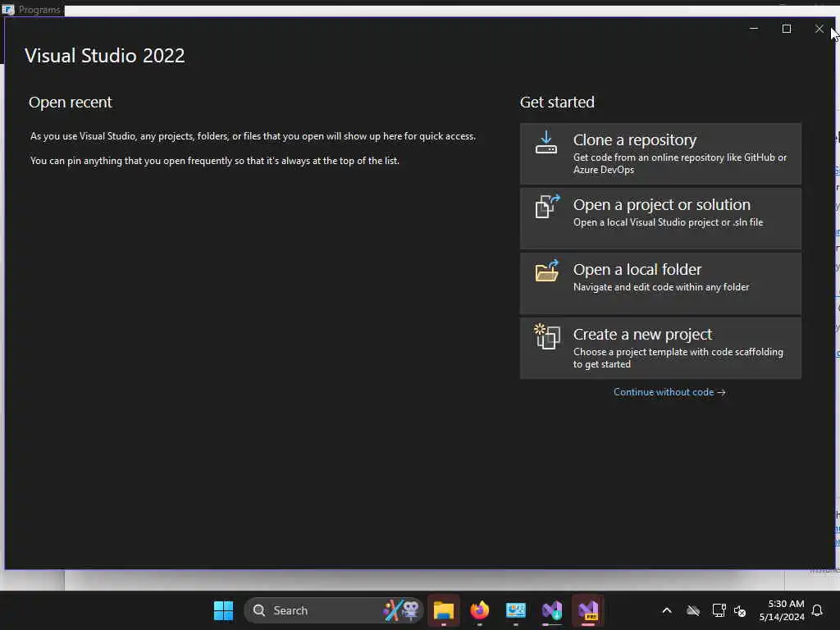The width and height of the screenshot is (840, 630).
Task: Select Open a local folder option
Action: tap(660, 283)
